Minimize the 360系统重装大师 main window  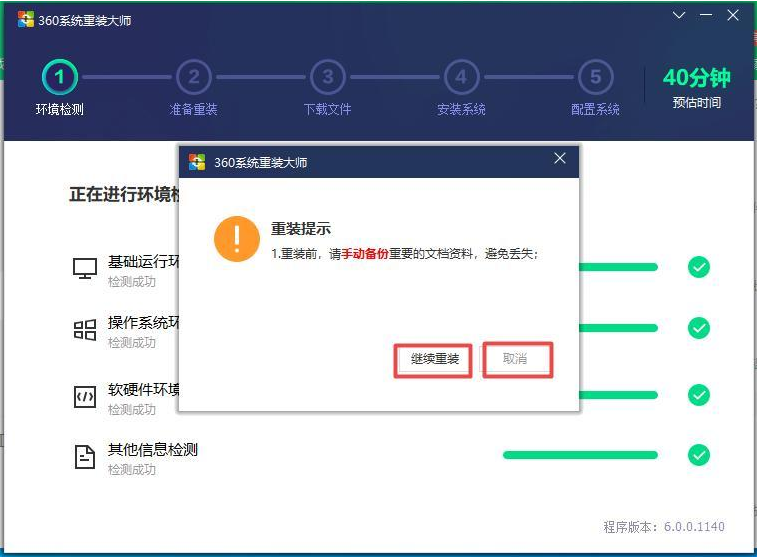(706, 15)
